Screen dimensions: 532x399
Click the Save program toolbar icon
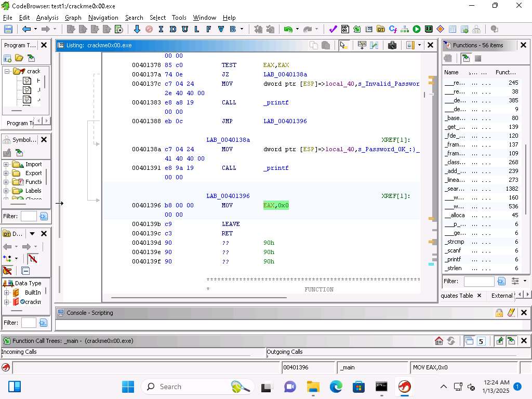[x=8, y=29]
